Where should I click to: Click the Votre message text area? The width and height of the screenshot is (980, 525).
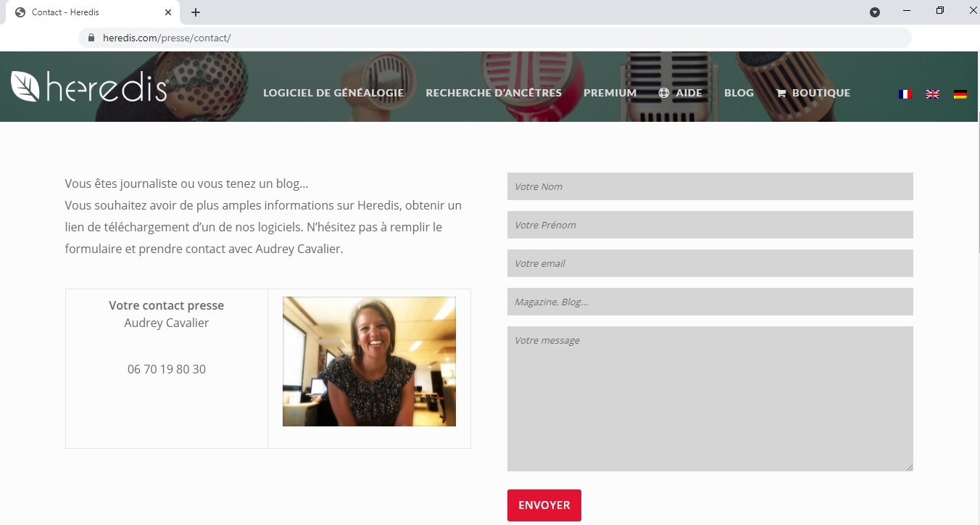710,399
